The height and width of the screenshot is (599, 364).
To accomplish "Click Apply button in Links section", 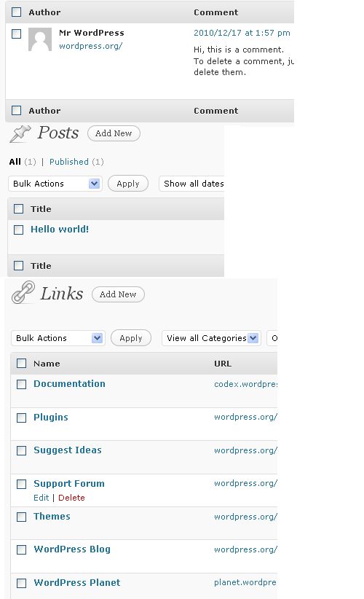I will pyautogui.click(x=131, y=338).
